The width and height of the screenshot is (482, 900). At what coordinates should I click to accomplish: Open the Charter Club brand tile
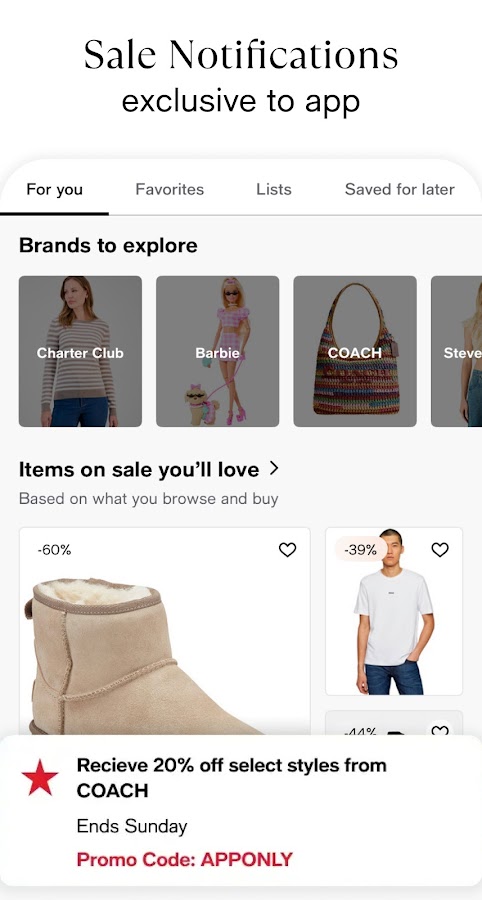[x=80, y=351]
